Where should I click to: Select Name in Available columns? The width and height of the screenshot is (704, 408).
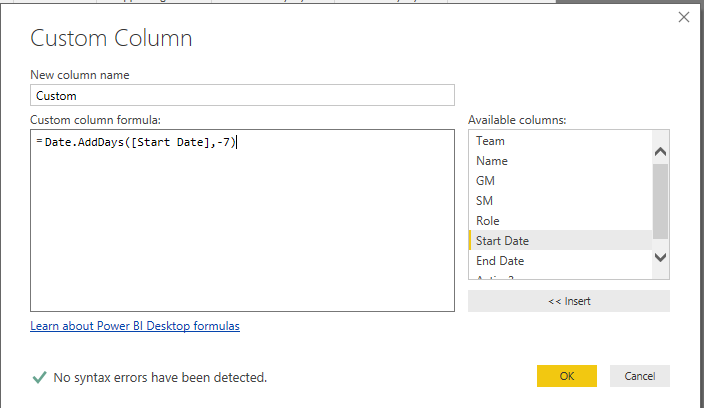[560, 161]
